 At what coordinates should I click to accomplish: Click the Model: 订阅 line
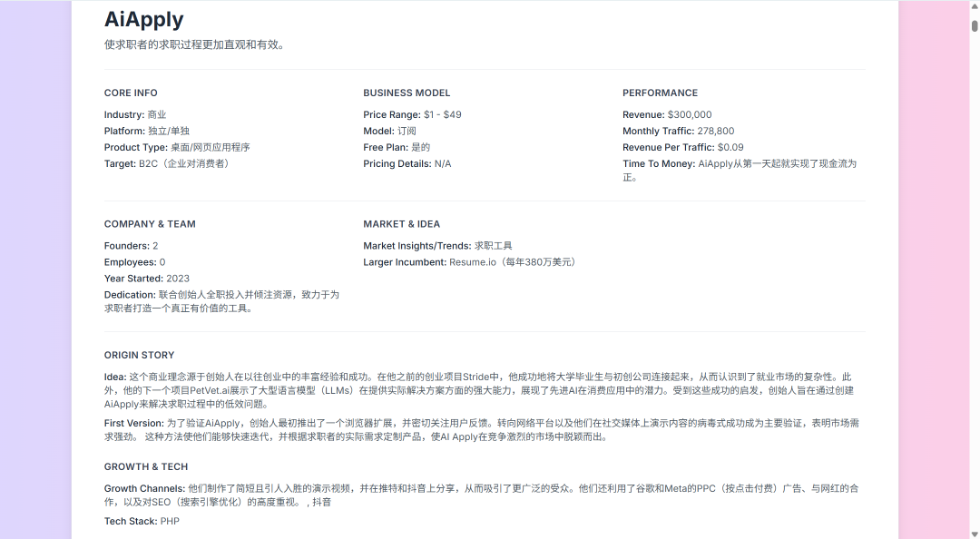389,131
